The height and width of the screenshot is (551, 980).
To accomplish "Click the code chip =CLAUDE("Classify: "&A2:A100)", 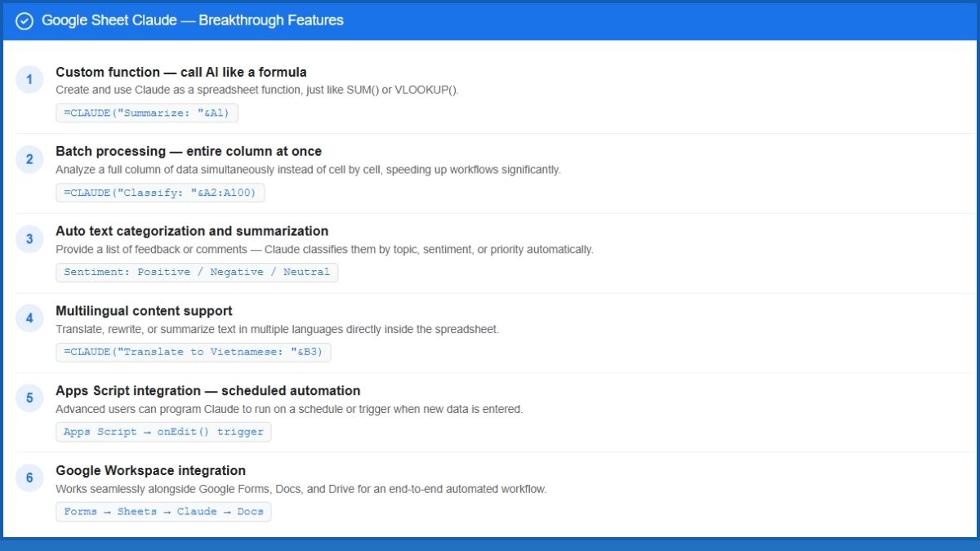I will [x=160, y=193].
